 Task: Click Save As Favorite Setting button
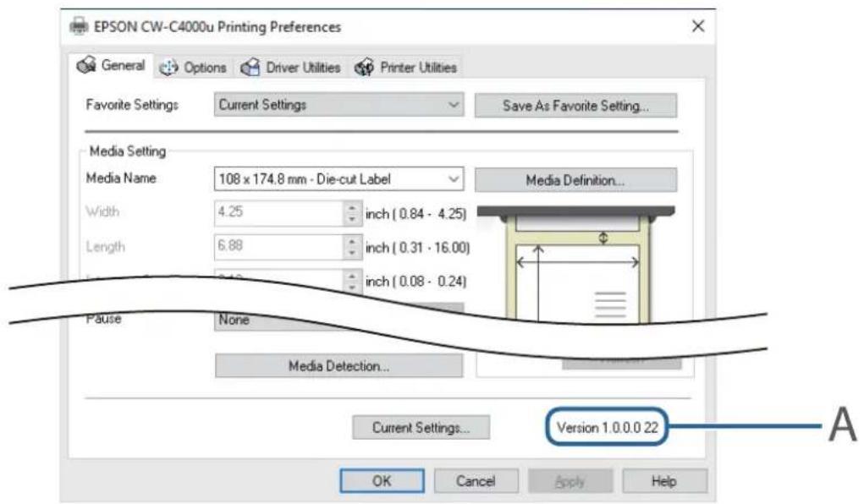point(575,105)
